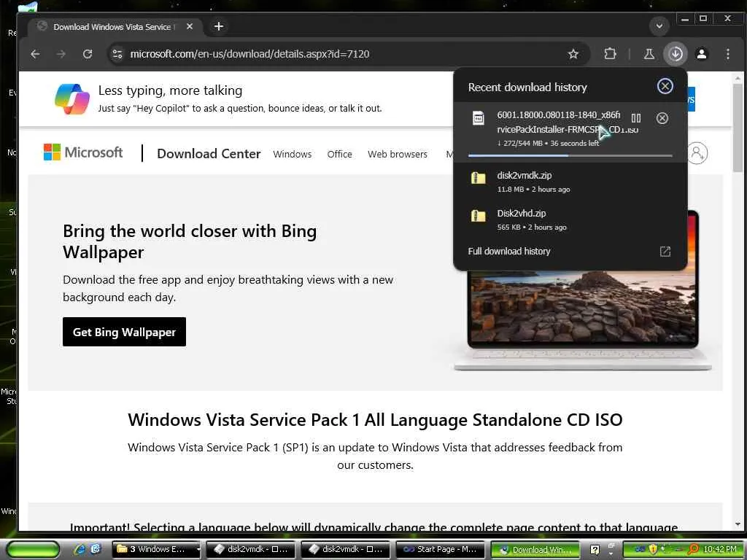The height and width of the screenshot is (560, 747).
Task: Open Full download history link
Action: point(508,251)
